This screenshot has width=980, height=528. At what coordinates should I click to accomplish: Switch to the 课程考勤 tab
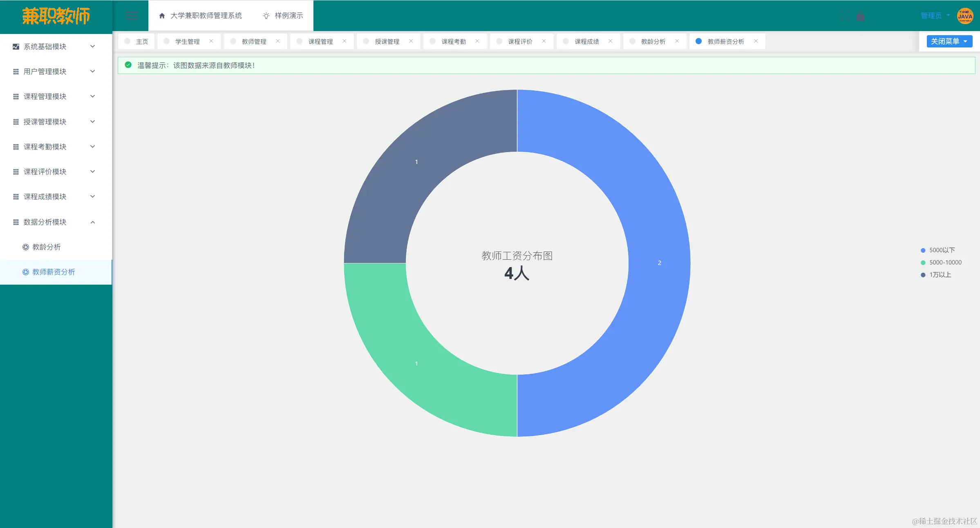[453, 41]
